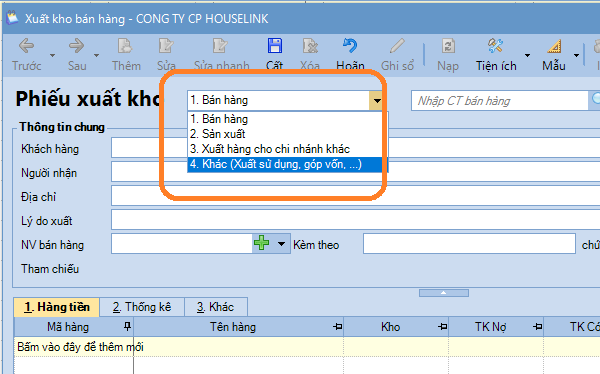Reload data with Nạp icon

(448, 46)
